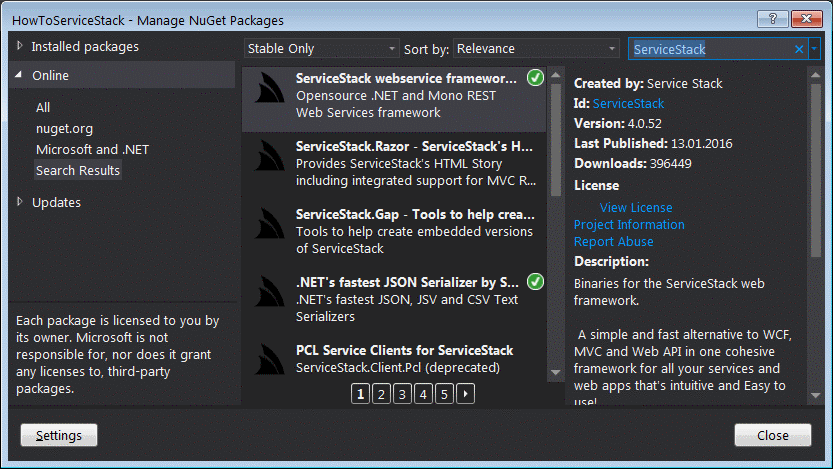833x469 pixels.
Task: Click the PCL Service Clients package icon
Action: tap(268, 362)
